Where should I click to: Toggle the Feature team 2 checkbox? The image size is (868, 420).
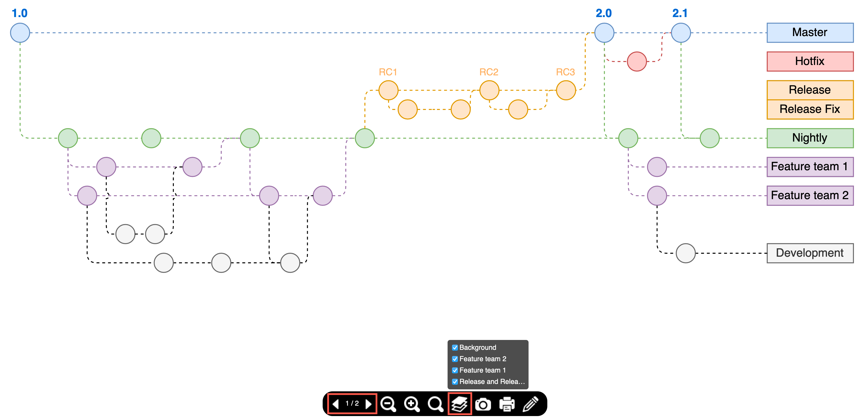[454, 360]
